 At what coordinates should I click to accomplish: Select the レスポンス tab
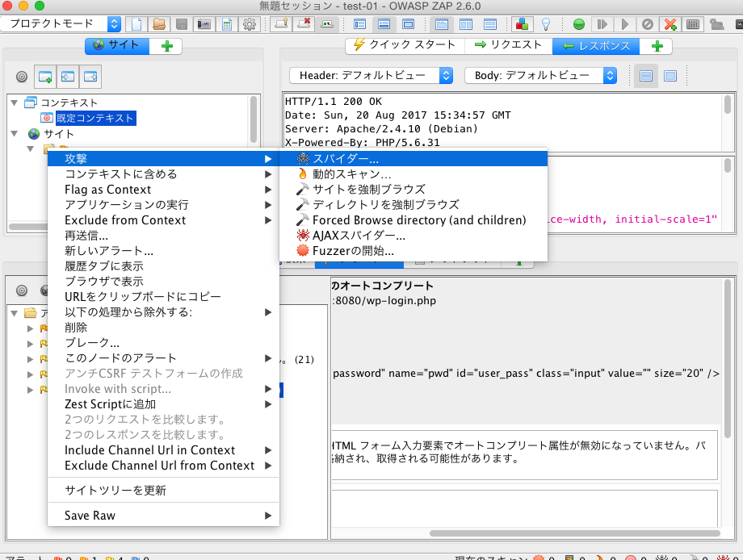pyautogui.click(x=596, y=45)
